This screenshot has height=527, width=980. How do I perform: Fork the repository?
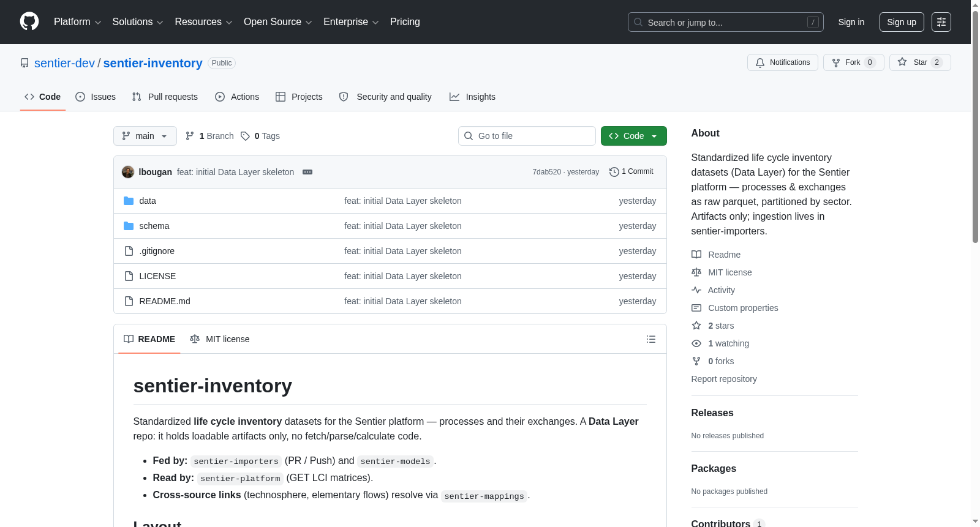(853, 62)
